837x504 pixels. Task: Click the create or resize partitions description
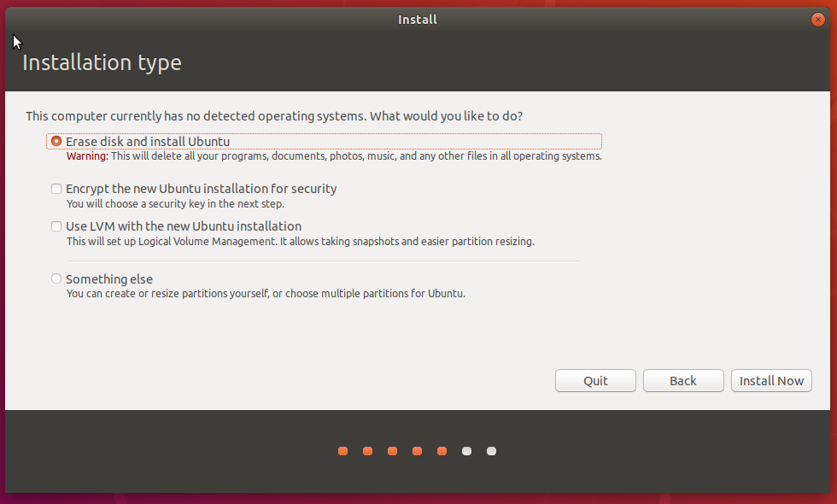(x=266, y=294)
